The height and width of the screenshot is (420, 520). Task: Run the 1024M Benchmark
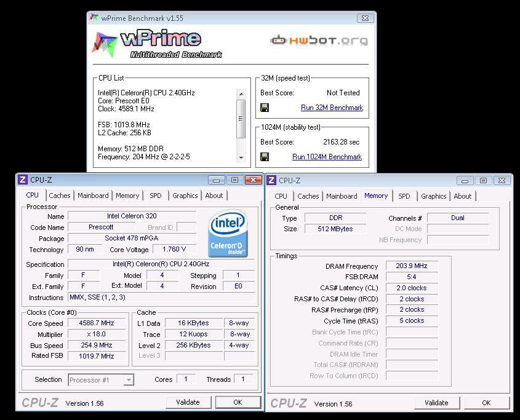click(x=327, y=157)
